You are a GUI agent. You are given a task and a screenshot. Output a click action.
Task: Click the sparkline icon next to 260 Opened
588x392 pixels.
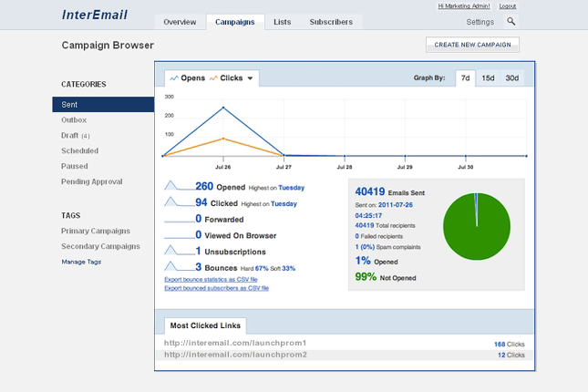179,185
